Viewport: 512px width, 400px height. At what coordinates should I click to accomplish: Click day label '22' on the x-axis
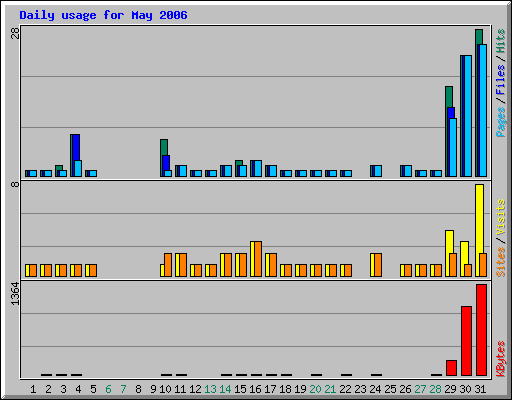point(345,389)
